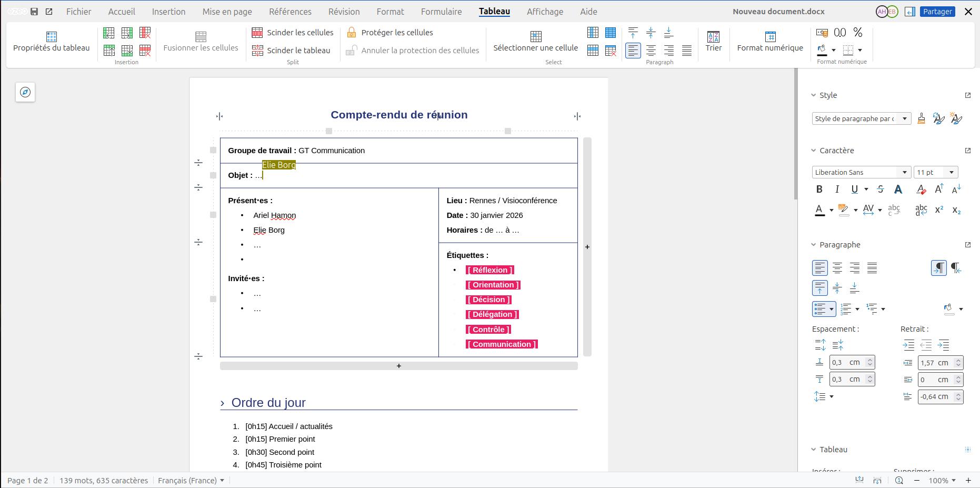
Task: Open Propriétés du tableau
Action: 51,42
